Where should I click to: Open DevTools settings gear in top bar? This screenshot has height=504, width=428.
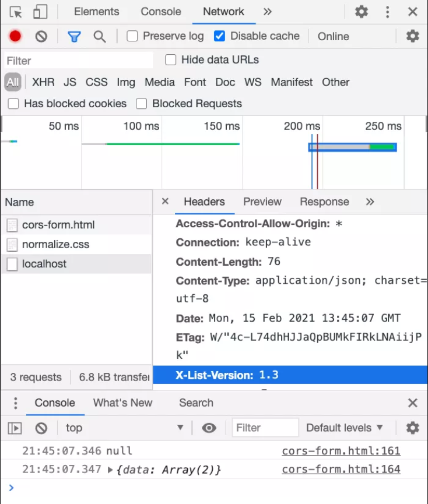click(x=362, y=12)
